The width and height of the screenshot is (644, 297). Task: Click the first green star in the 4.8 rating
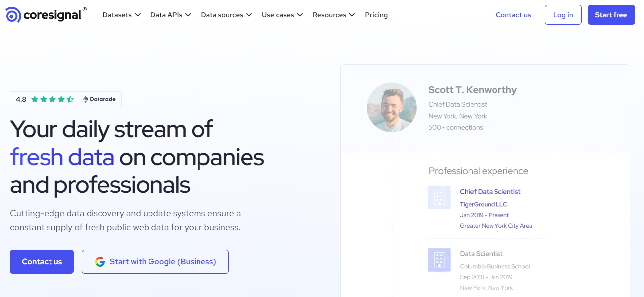[x=34, y=99]
